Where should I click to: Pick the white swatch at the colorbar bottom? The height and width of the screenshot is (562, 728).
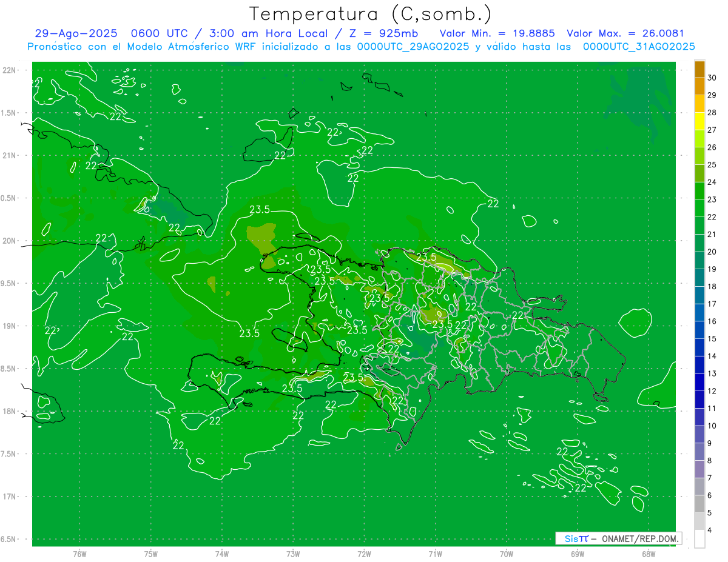point(699,539)
